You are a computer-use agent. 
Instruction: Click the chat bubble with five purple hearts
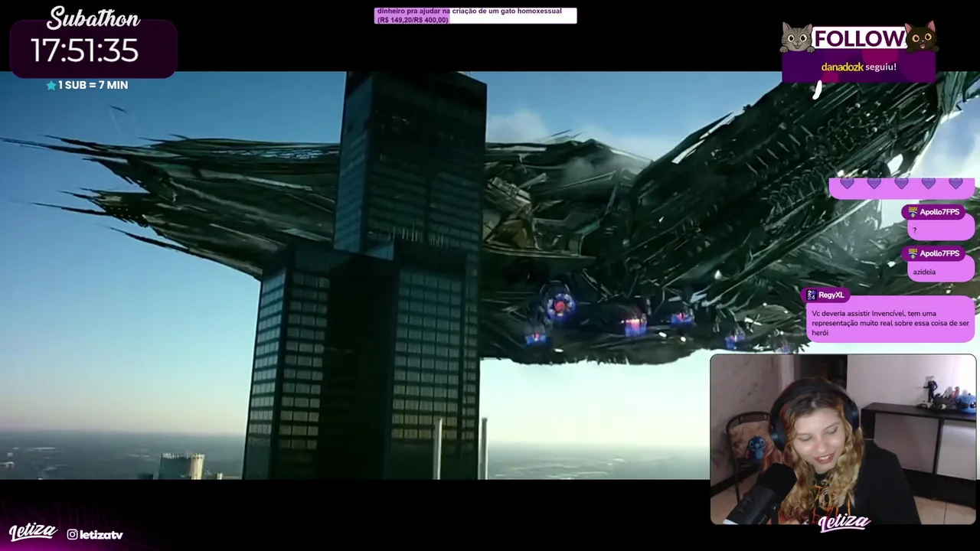[901, 187]
